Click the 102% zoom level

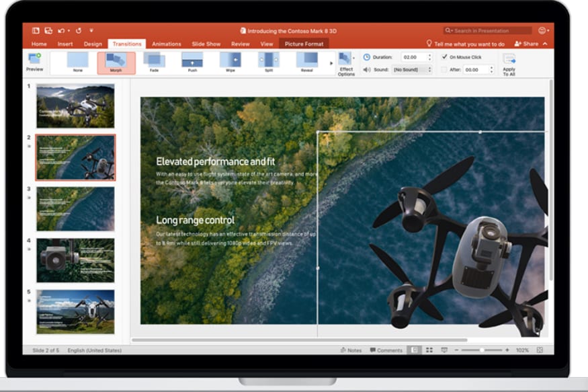click(522, 350)
